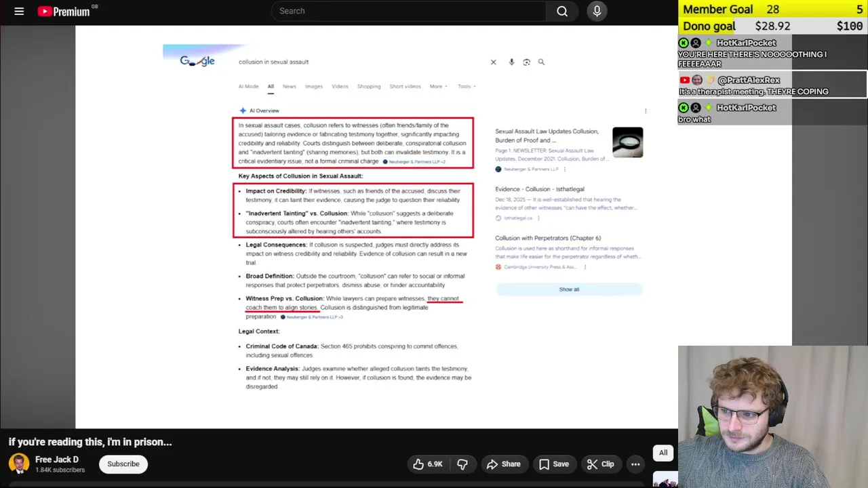Share this video

504,464
